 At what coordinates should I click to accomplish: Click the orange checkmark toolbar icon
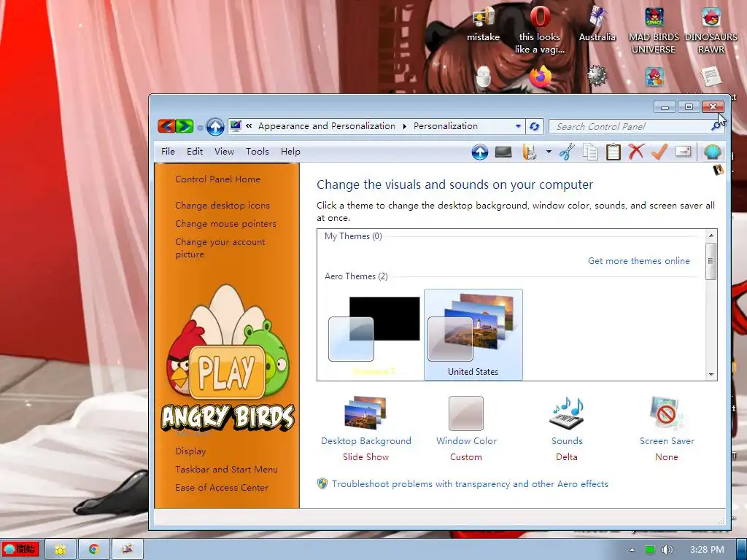[659, 152]
